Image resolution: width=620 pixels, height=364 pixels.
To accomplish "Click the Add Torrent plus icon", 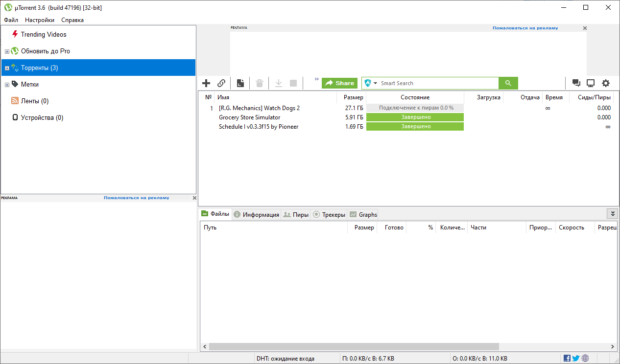I will [206, 83].
